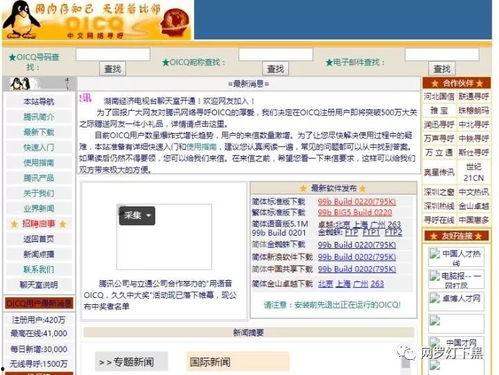Click the 金蜘蛛 FTP2 download link
The width and height of the screenshot is (499, 375).
click(394, 232)
